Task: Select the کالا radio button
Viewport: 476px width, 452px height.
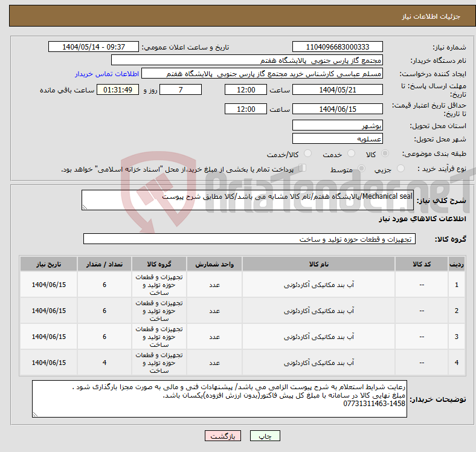Action: (x=385, y=153)
